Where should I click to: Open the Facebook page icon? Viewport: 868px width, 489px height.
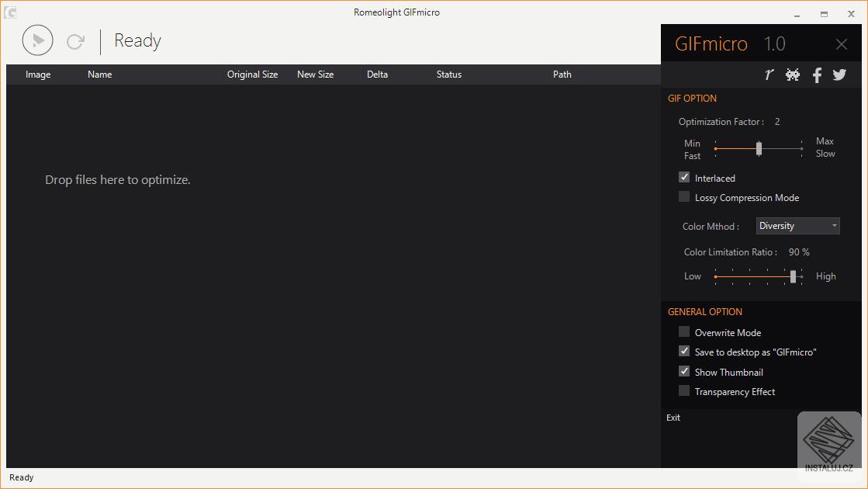(x=817, y=75)
